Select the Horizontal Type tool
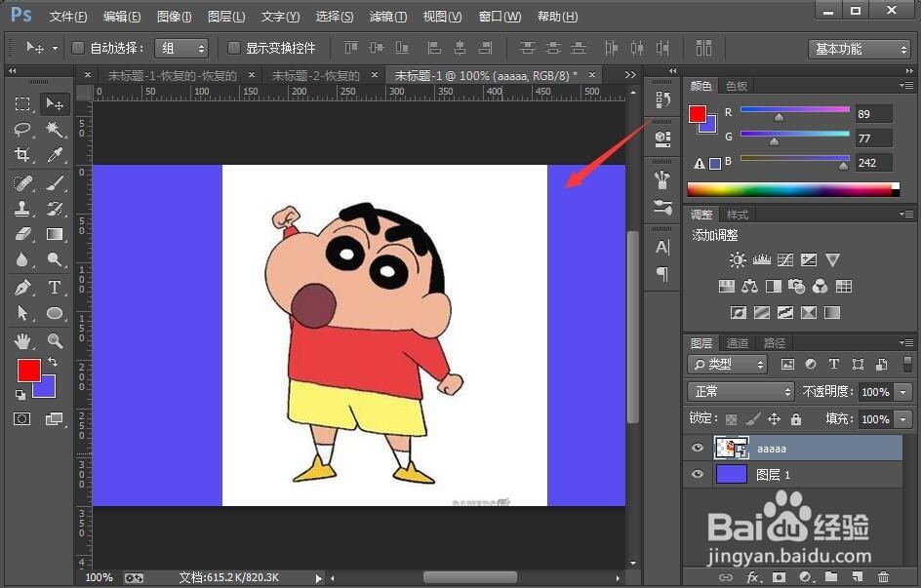The height and width of the screenshot is (588, 921). [55, 288]
